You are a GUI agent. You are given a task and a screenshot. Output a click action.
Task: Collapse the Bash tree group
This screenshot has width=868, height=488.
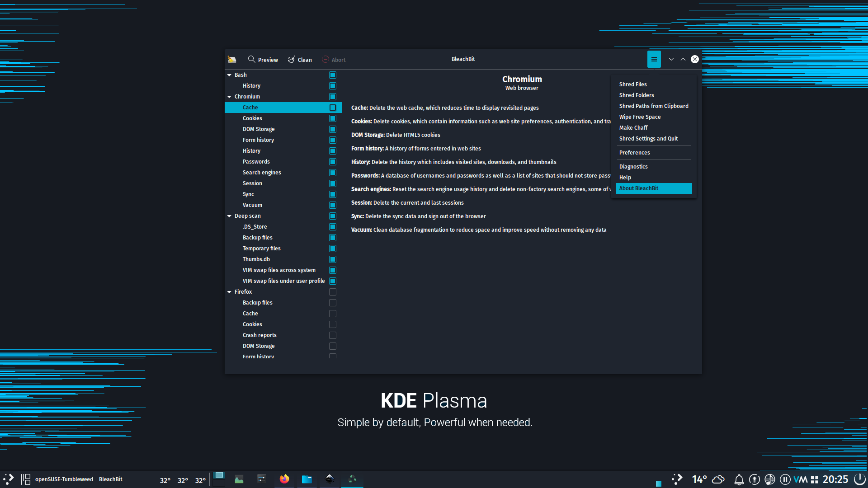tap(229, 75)
